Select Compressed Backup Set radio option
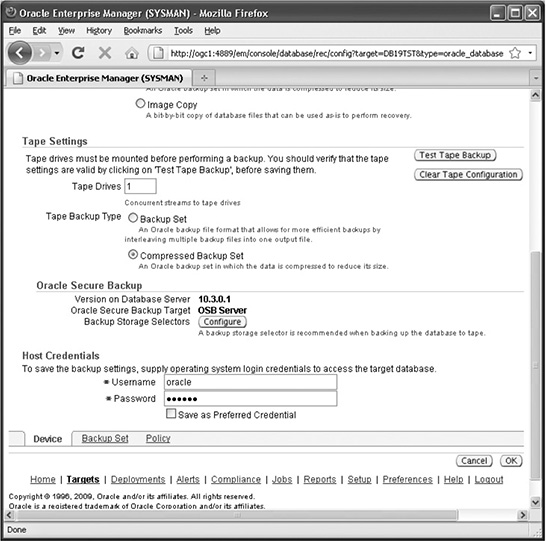The height and width of the screenshot is (541, 547). click(x=133, y=255)
